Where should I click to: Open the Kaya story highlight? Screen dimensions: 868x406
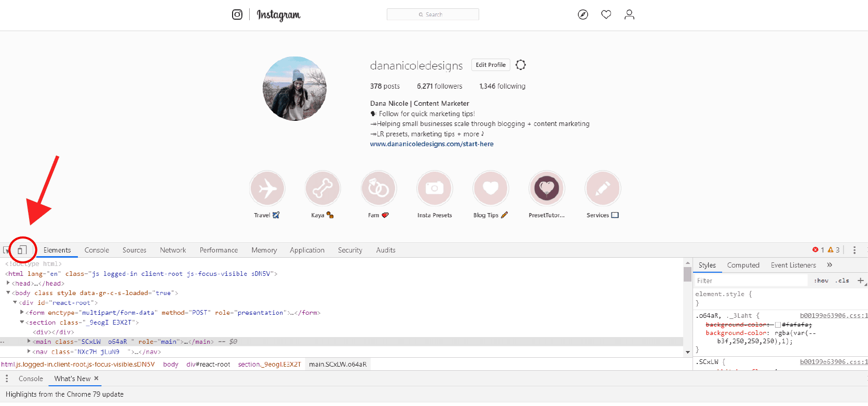coord(323,188)
